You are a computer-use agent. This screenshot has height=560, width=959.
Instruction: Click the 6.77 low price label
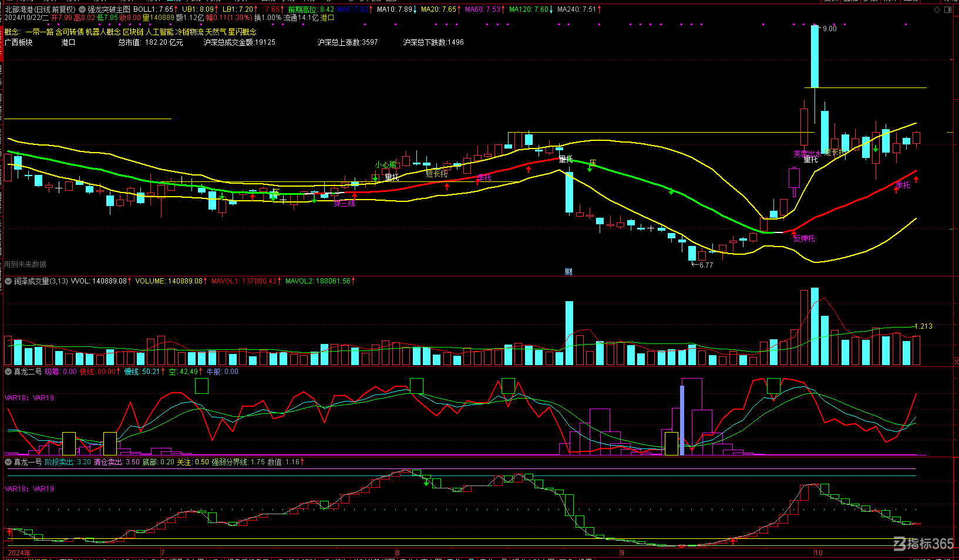coord(706,265)
